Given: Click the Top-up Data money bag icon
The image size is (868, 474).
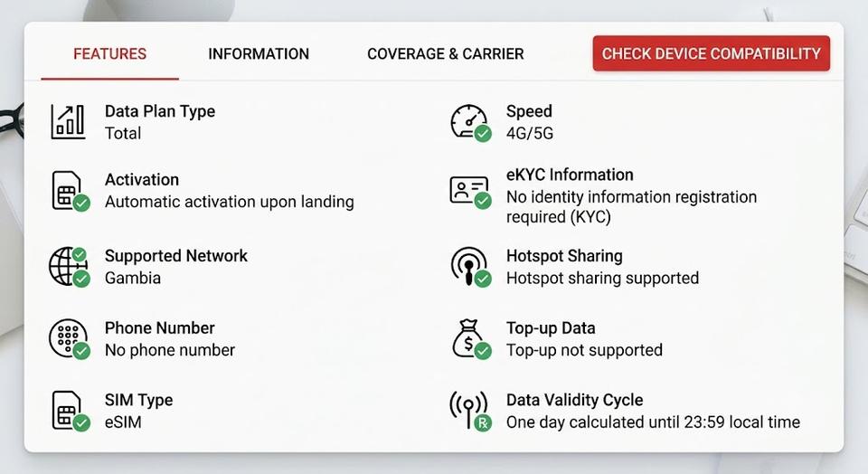Looking at the screenshot, I should tap(472, 339).
